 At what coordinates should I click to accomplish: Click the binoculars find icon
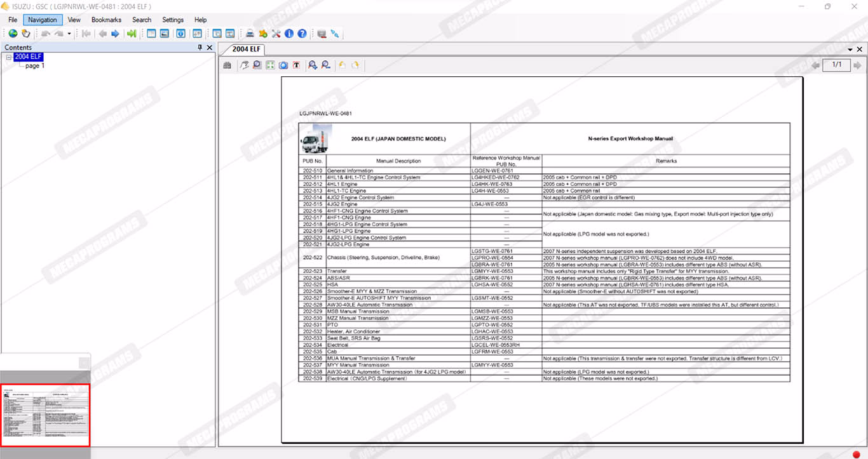tap(227, 65)
